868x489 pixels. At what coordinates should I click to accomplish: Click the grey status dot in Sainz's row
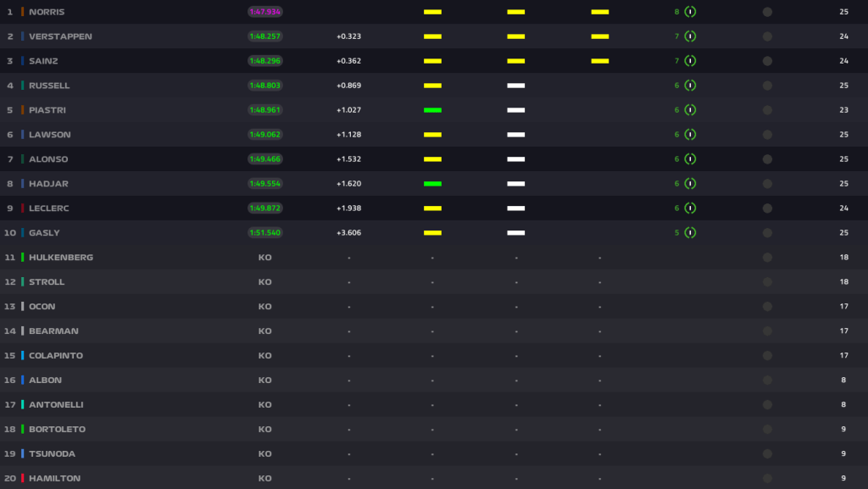pyautogui.click(x=767, y=61)
